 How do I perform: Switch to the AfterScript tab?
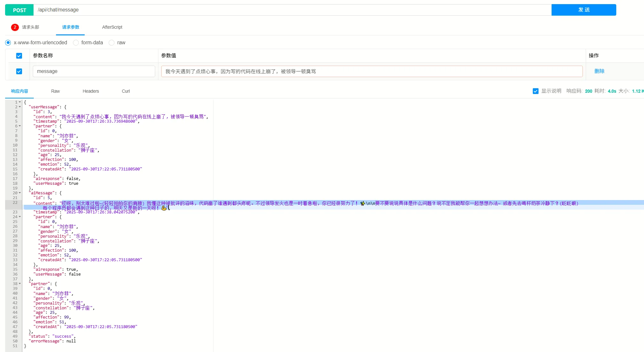point(112,27)
